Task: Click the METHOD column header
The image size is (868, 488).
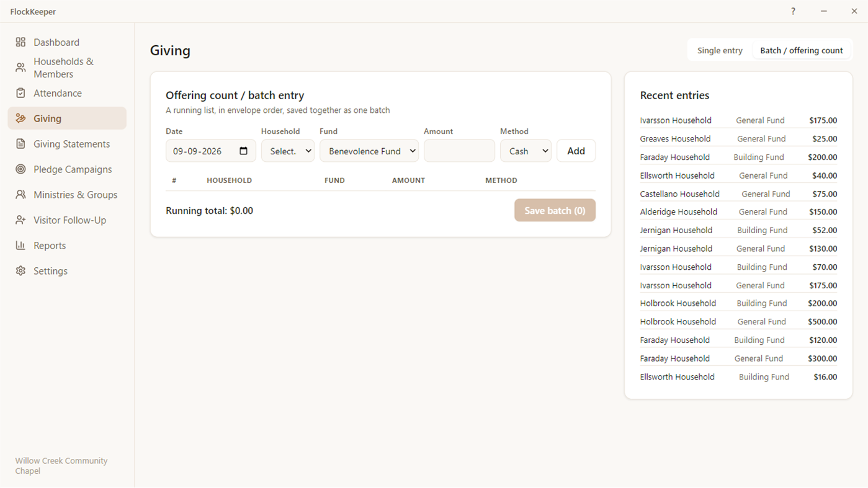Action: 501,180
